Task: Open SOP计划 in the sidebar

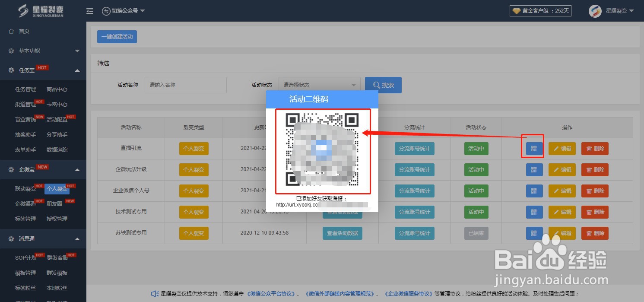Action: click(25, 258)
